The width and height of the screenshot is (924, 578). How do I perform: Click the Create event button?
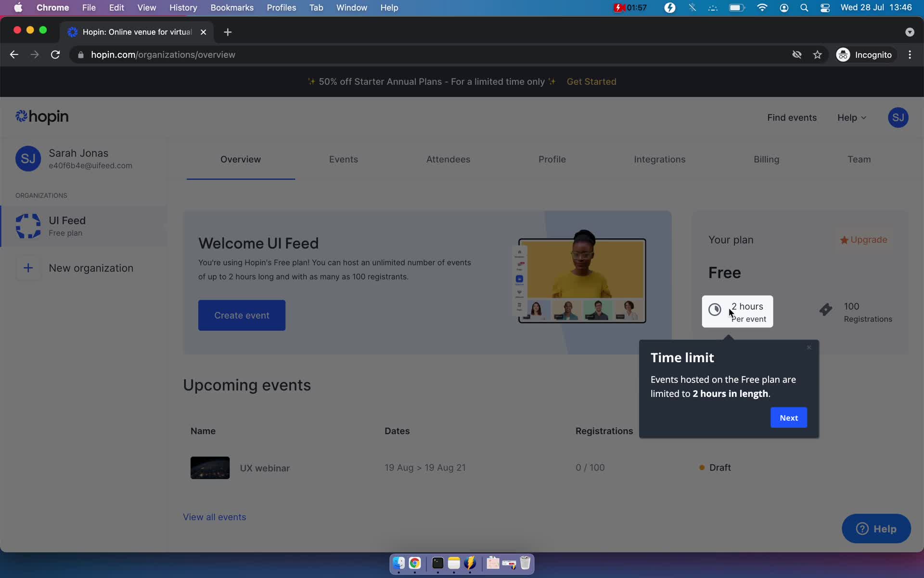click(x=242, y=315)
